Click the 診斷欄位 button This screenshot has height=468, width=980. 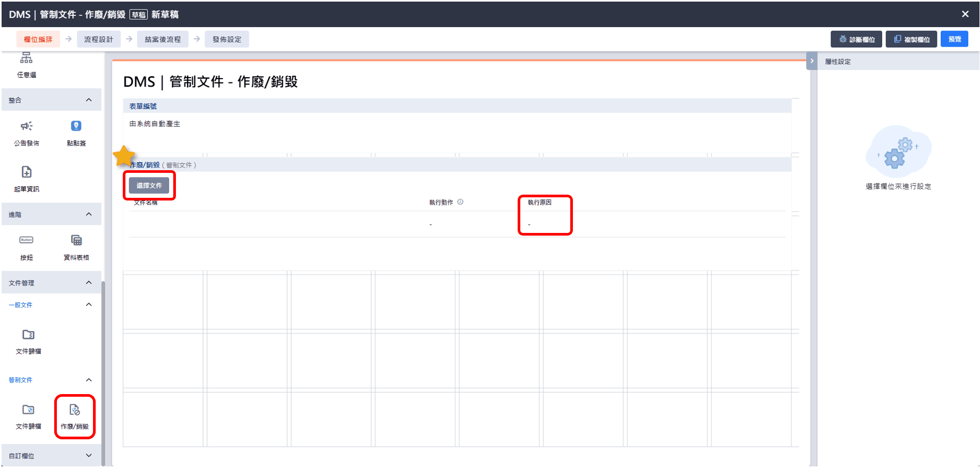click(x=856, y=39)
